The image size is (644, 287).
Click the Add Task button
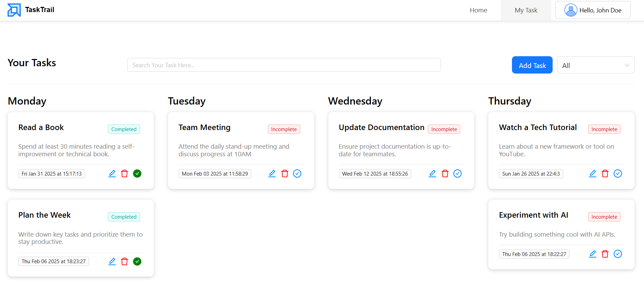tap(532, 65)
